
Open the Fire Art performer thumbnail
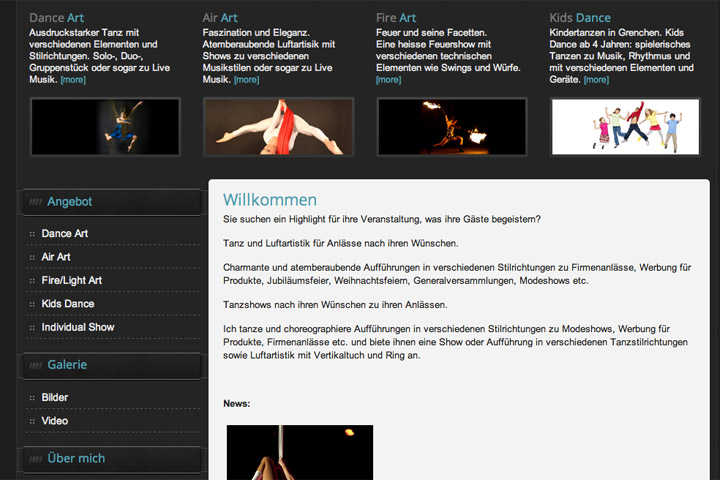pyautogui.click(x=452, y=127)
